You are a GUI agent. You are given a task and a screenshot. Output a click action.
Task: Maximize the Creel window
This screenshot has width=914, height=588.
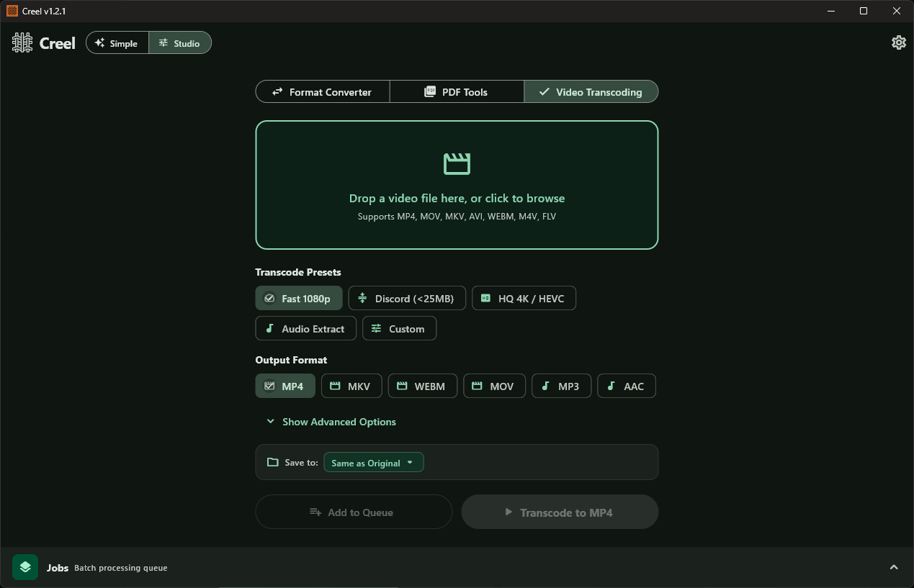coord(864,11)
